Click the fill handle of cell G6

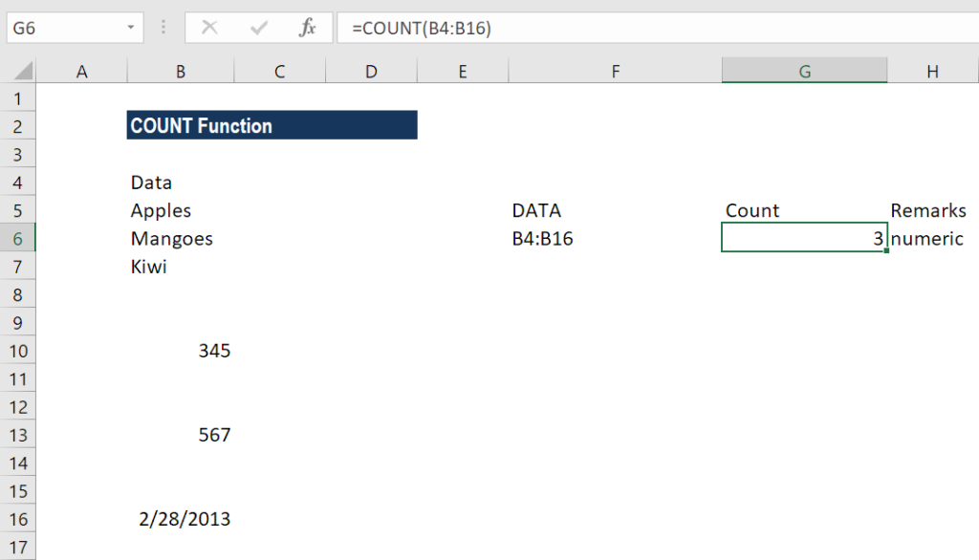coord(886,250)
